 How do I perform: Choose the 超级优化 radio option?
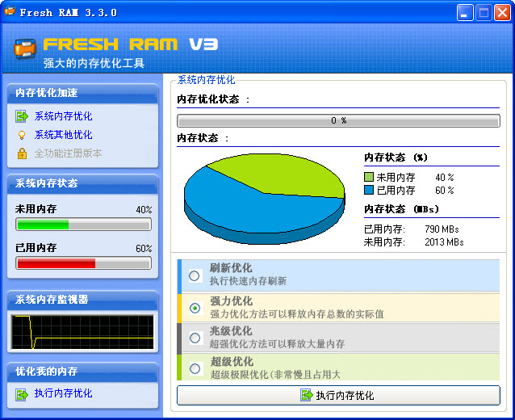[x=195, y=369]
